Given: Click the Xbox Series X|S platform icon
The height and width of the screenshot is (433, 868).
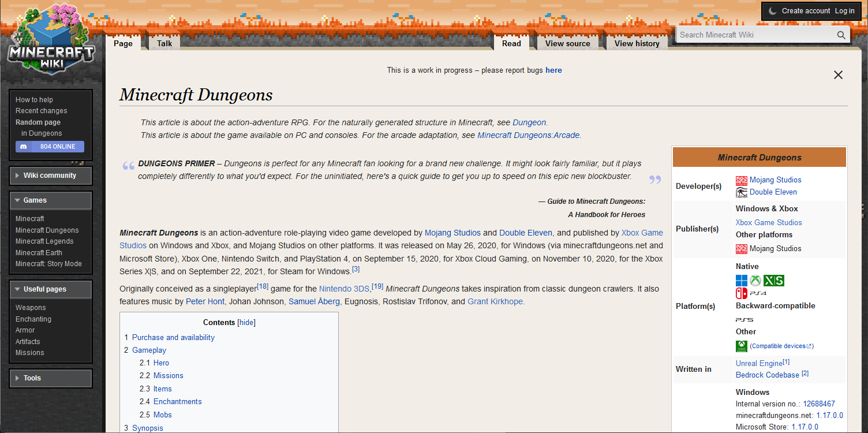Looking at the screenshot, I should coord(774,281).
